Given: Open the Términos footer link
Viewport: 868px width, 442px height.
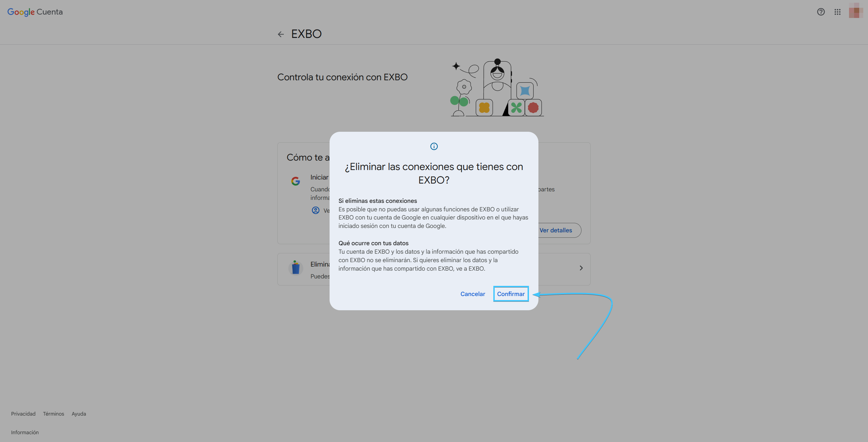Looking at the screenshot, I should coord(54,414).
